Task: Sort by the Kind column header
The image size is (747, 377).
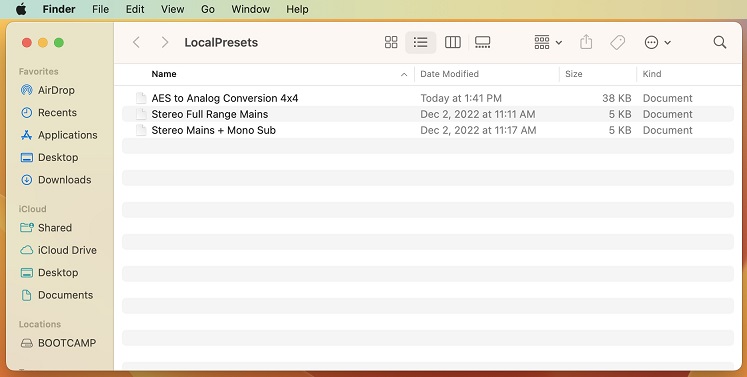Action: click(x=652, y=74)
